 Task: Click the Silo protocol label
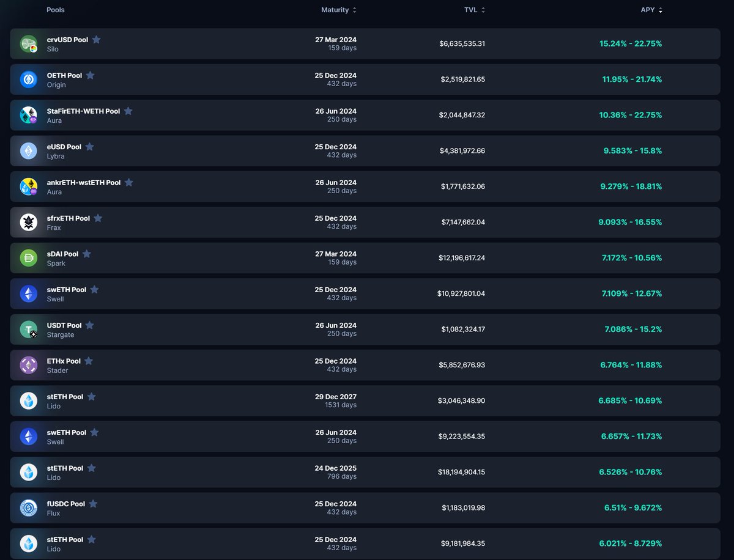coord(53,49)
